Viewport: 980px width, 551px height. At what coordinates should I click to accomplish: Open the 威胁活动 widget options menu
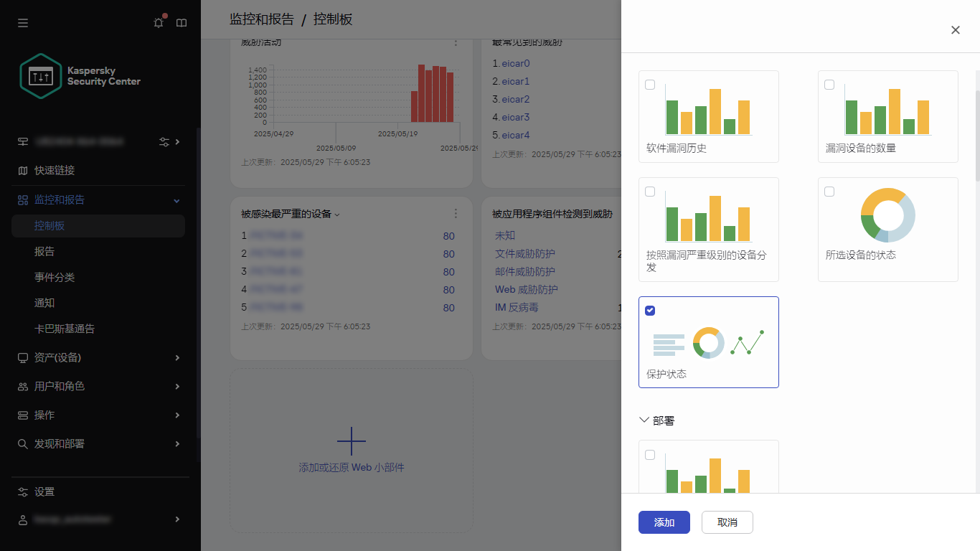456,43
